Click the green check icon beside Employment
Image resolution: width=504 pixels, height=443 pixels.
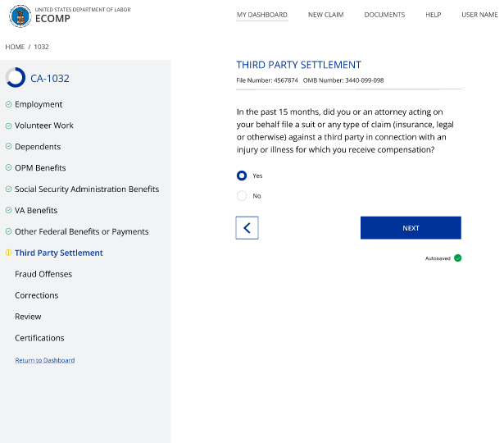[x=8, y=104]
